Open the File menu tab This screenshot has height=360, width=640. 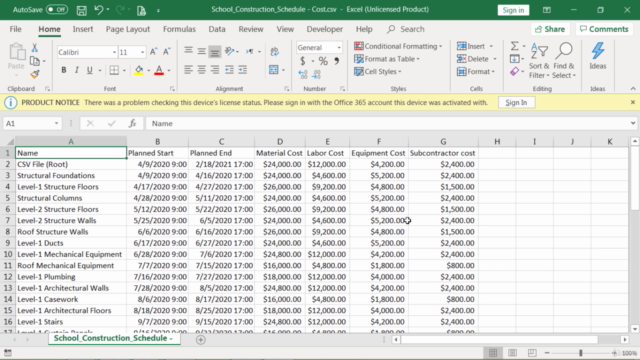16,29
